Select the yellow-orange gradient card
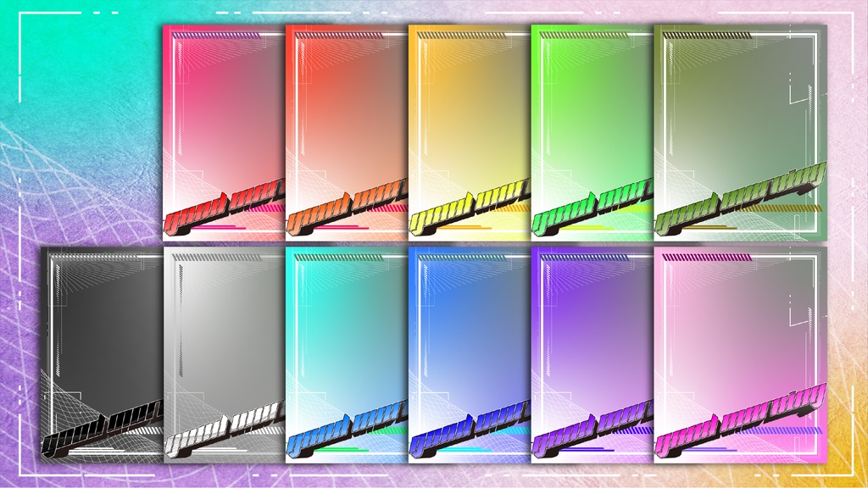The height and width of the screenshot is (488, 868). [x=470, y=133]
